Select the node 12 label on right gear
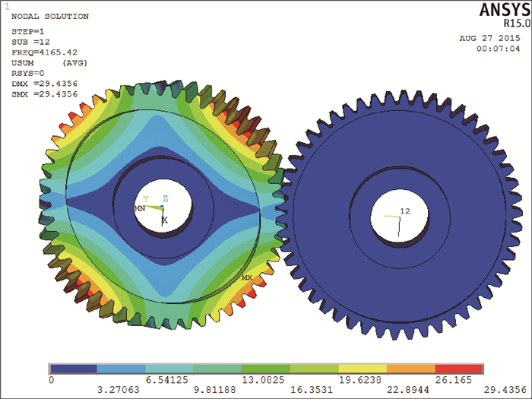 tap(405, 211)
